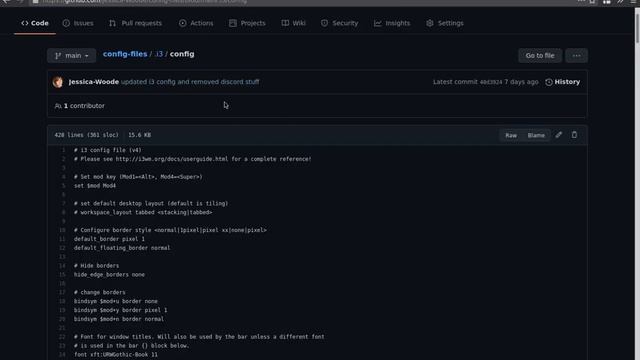640x360 pixels.
Task: Click the Settings gear icon
Action: point(430,23)
